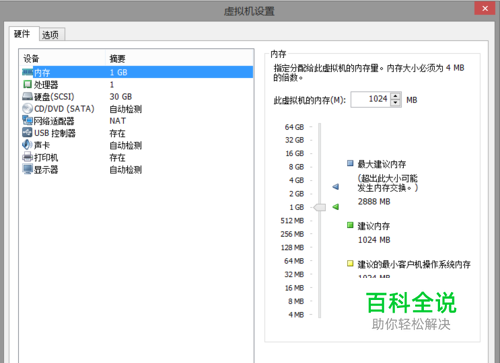Click the 设备 column header
The image size is (500, 363).
pyautogui.click(x=63, y=59)
